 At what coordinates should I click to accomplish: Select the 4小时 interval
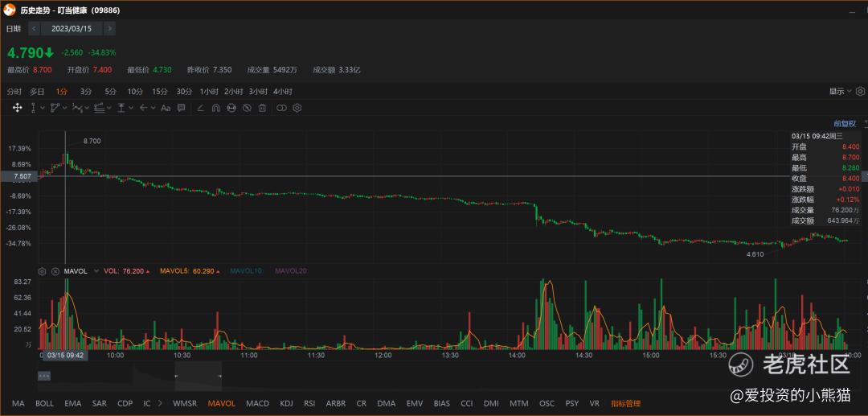(282, 92)
